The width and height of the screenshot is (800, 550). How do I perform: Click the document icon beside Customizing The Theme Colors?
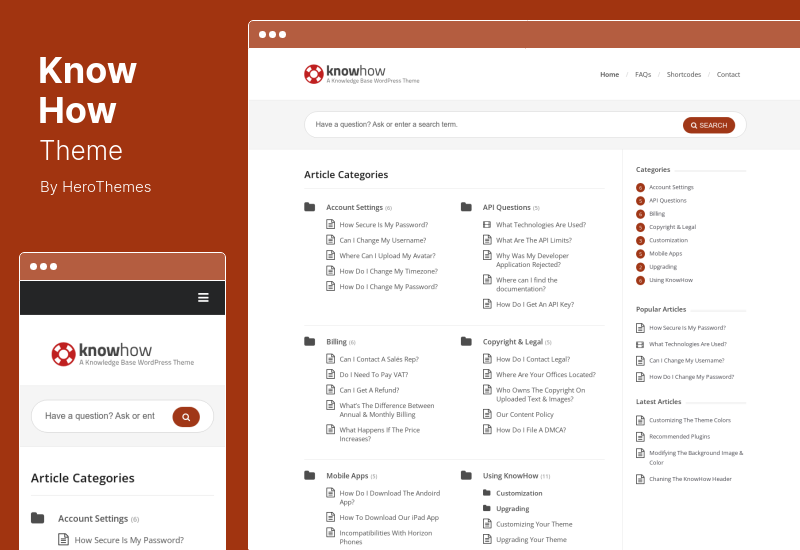click(640, 420)
